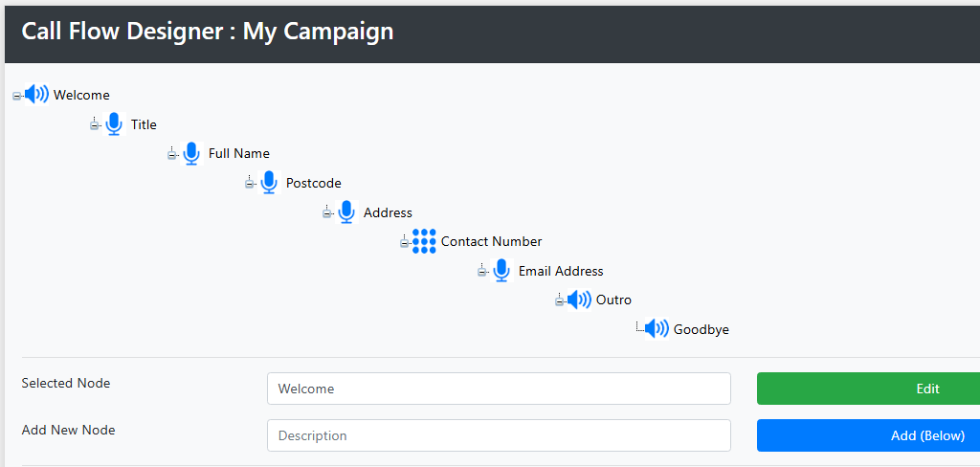Collapse the Contact Number node

click(x=405, y=242)
